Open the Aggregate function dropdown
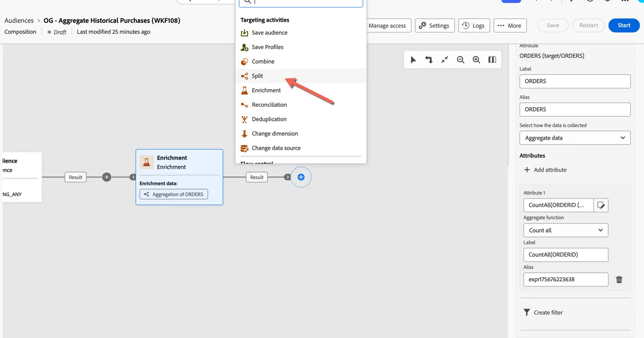Viewport: 644px width, 338px height. (x=566, y=230)
